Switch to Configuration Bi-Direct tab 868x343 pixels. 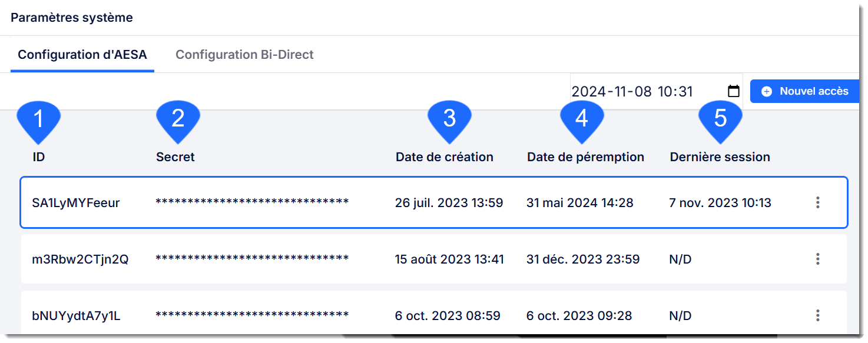[244, 55]
